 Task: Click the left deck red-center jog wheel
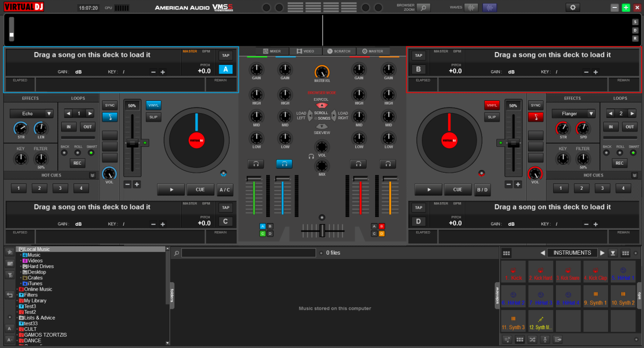196,140
